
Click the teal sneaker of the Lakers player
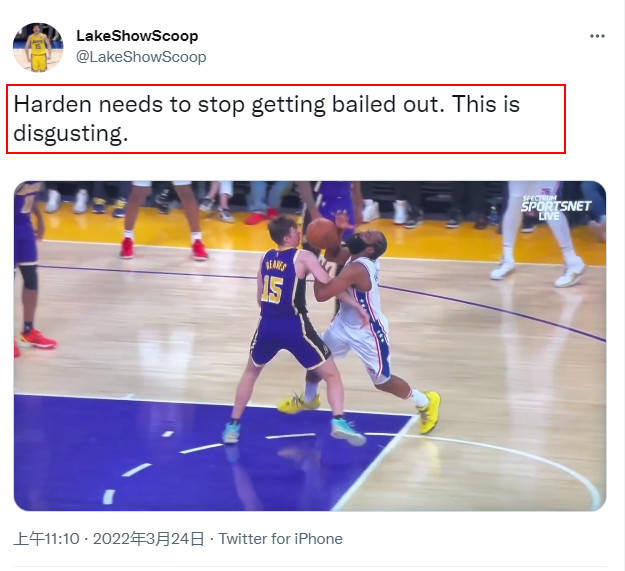click(348, 432)
